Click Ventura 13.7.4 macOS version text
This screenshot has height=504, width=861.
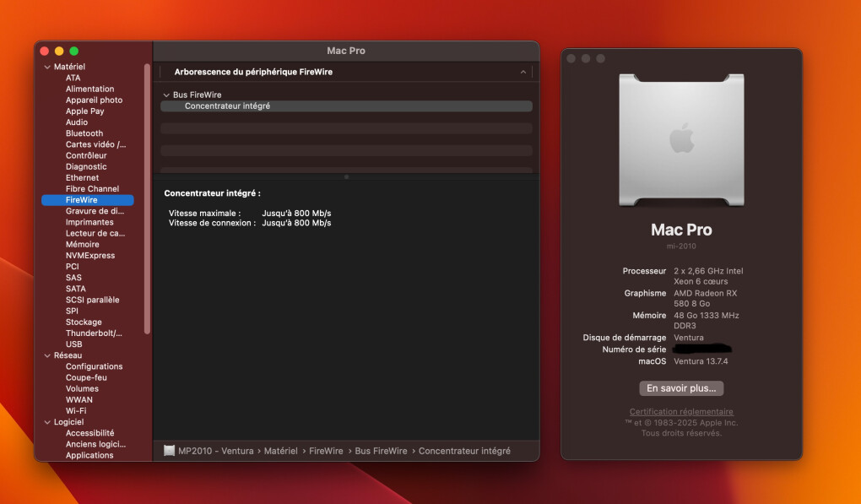(x=701, y=361)
